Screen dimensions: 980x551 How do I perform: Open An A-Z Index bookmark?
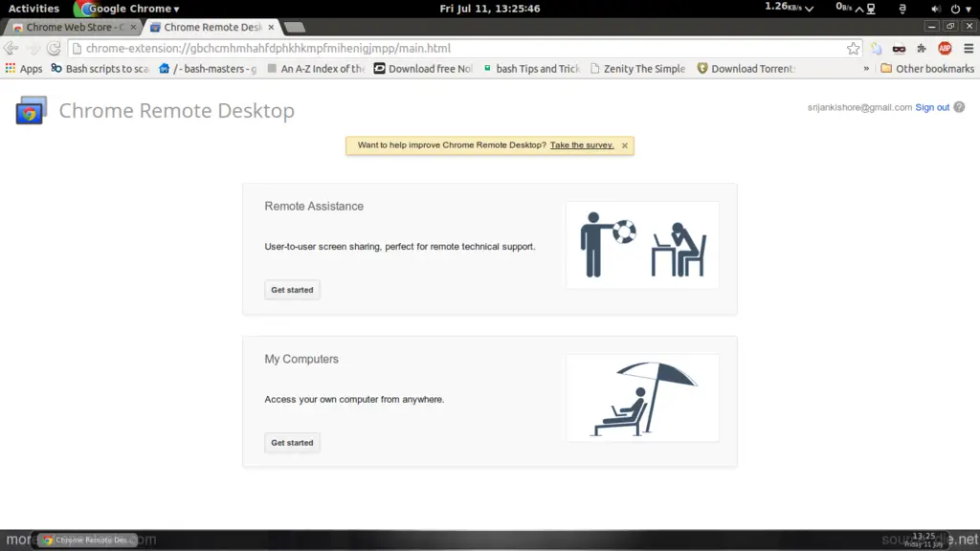(316, 69)
